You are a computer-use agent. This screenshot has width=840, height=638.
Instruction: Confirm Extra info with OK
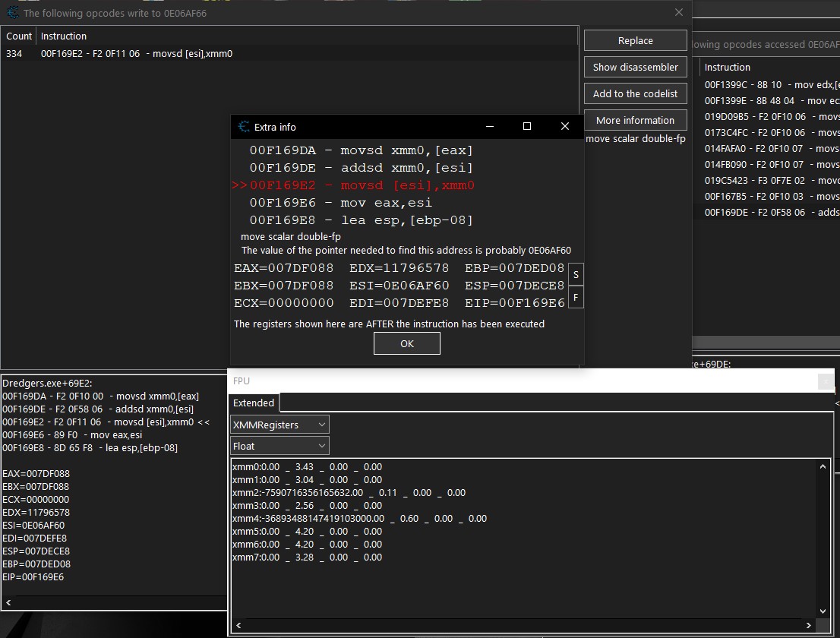pos(406,343)
